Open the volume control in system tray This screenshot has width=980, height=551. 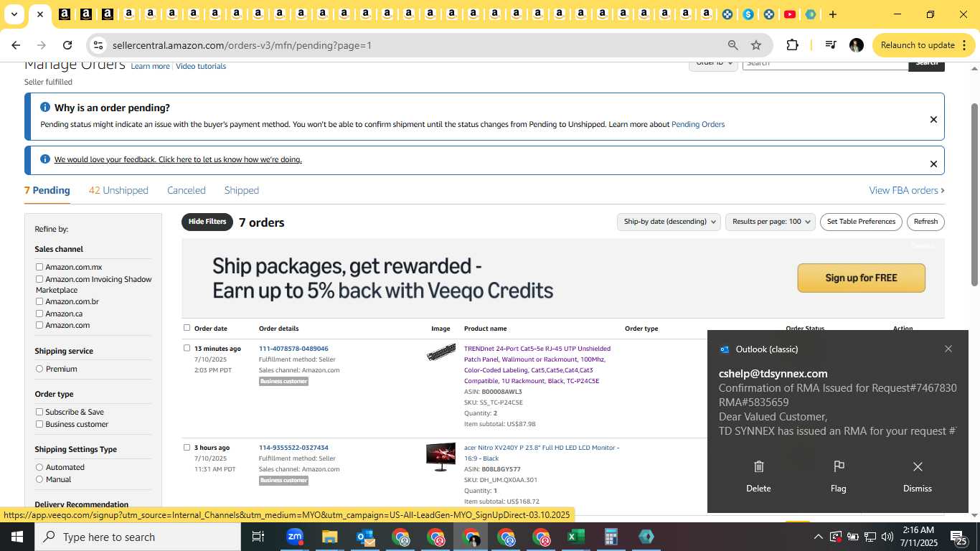(x=887, y=537)
